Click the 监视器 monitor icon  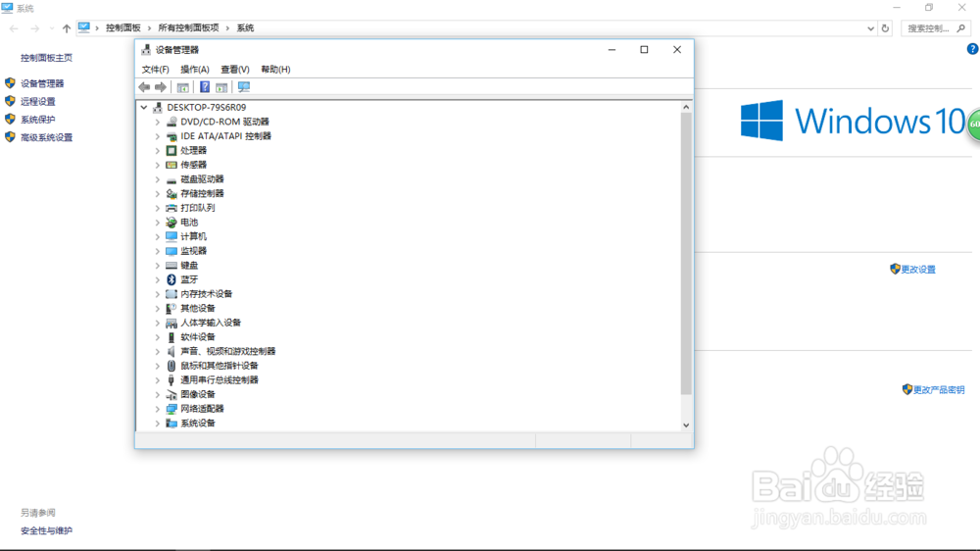click(171, 251)
